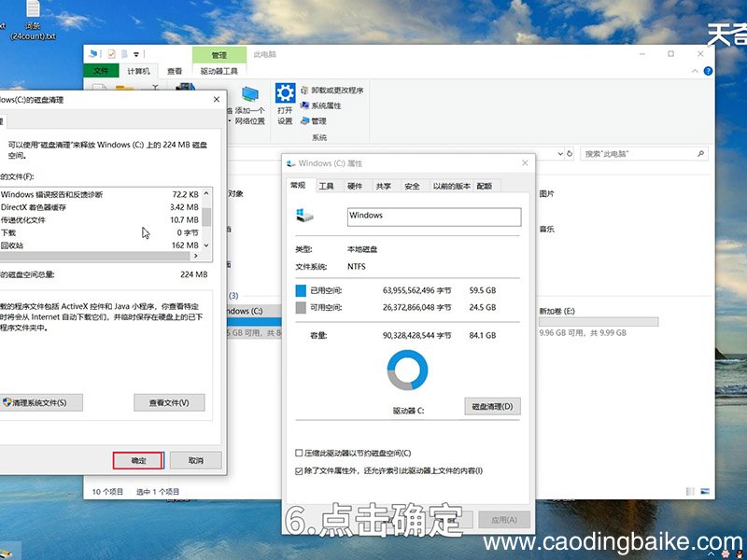This screenshot has height=560, width=747.
Task: Click the 新加卷 (E:) capacity bar
Action: point(599,322)
